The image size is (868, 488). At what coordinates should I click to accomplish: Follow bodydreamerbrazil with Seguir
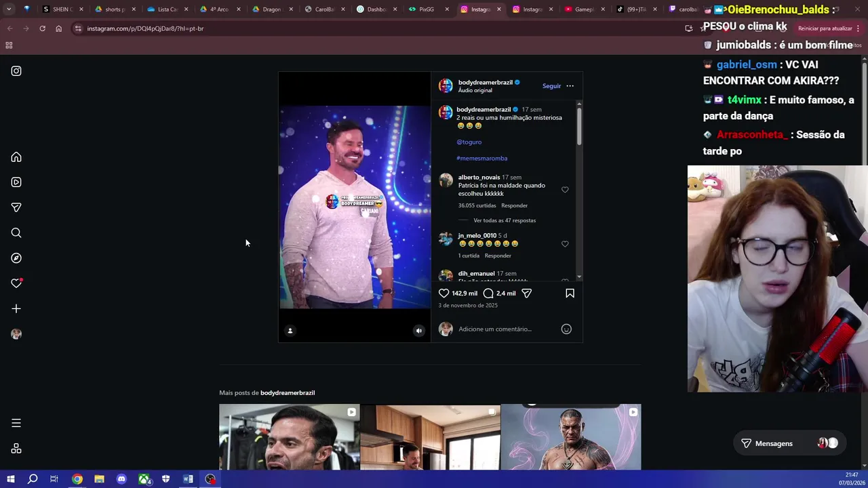(551, 86)
